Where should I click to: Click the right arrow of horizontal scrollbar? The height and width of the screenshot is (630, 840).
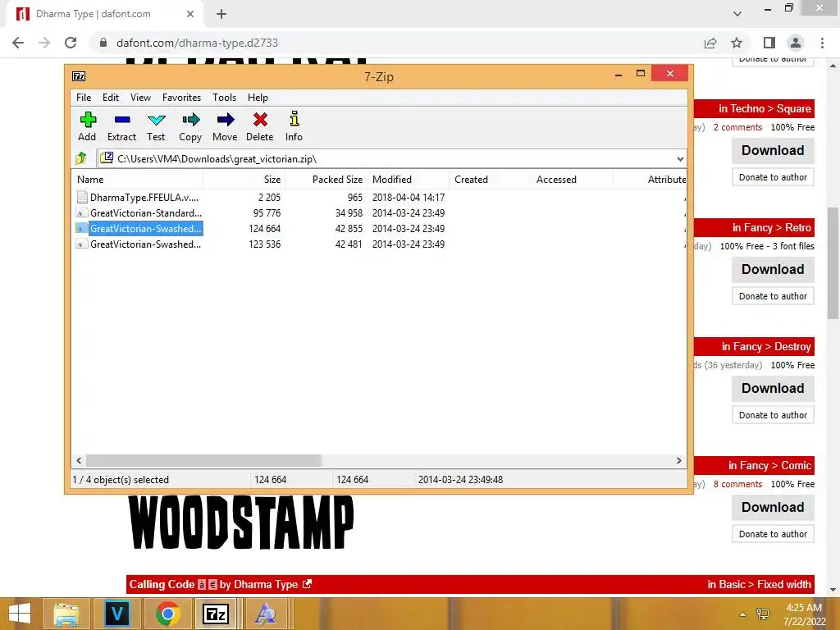pyautogui.click(x=678, y=461)
